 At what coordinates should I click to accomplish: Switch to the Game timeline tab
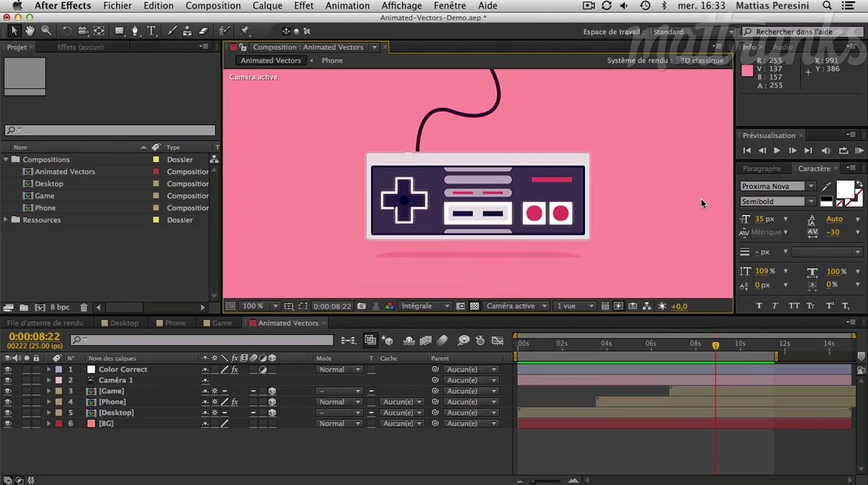(x=221, y=323)
